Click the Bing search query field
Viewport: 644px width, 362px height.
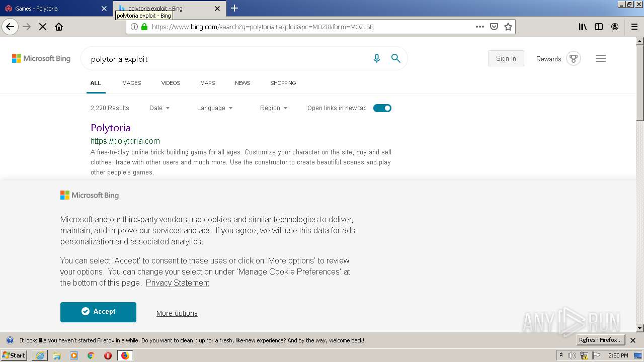(x=226, y=59)
